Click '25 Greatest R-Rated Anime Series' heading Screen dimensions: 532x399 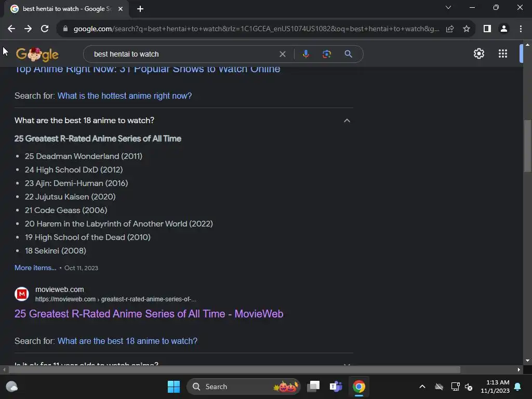point(98,138)
